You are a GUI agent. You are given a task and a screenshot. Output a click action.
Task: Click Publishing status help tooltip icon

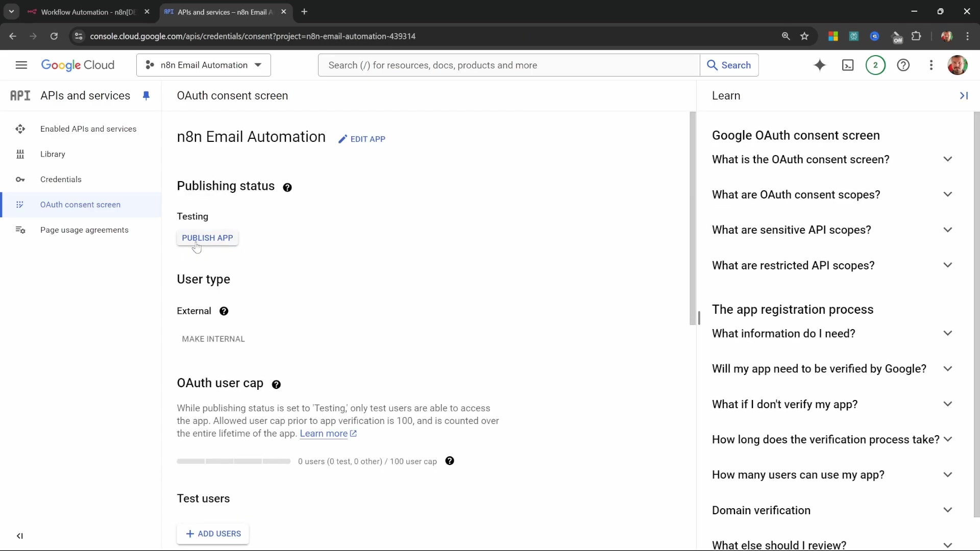287,187
